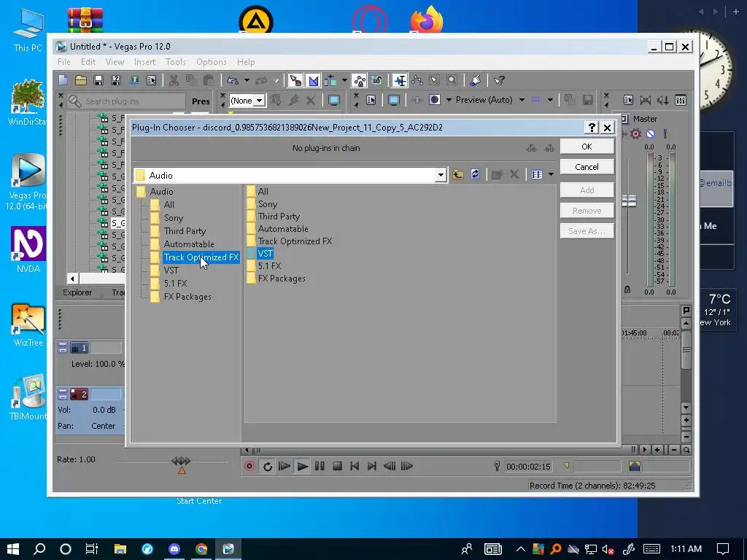Click the Pause transport button
This screenshot has width=747, height=560.
pyautogui.click(x=320, y=466)
